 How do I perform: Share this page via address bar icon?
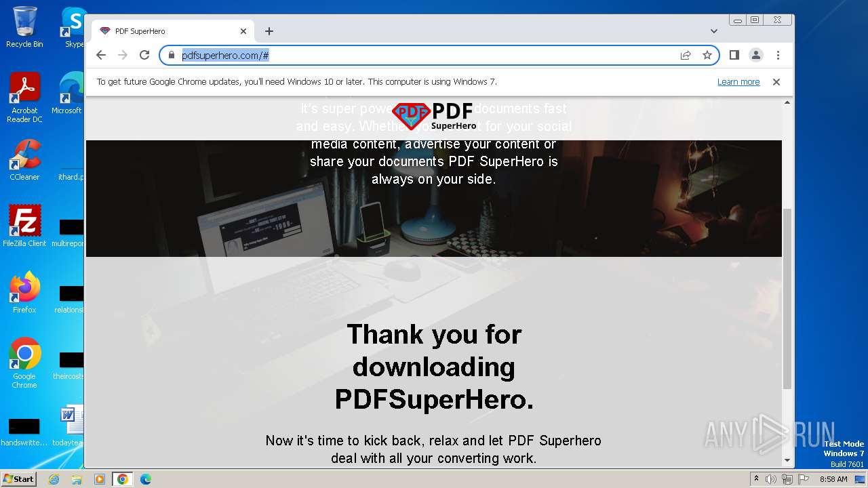(x=686, y=55)
